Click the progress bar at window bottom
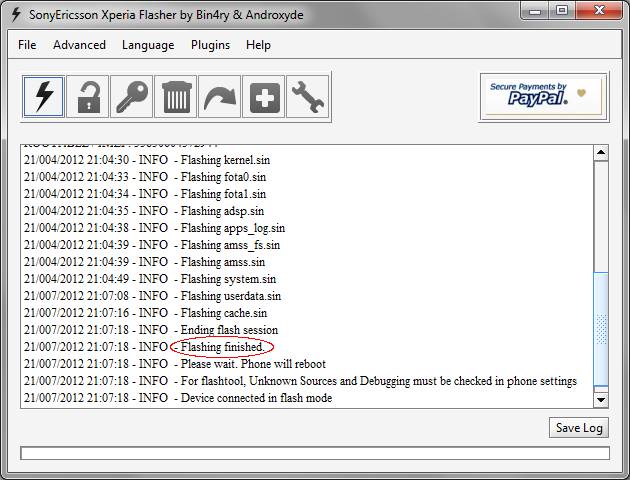This screenshot has height=480, width=630. [x=315, y=453]
